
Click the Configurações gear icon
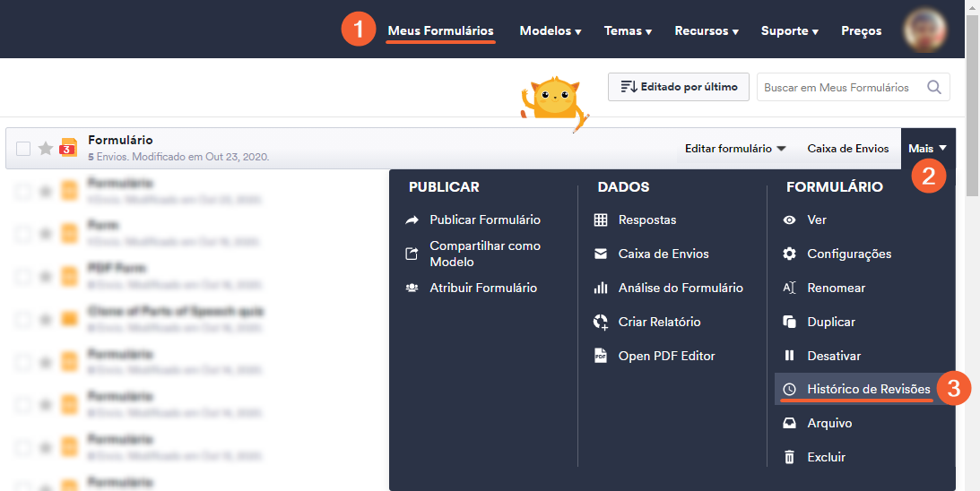tap(789, 254)
